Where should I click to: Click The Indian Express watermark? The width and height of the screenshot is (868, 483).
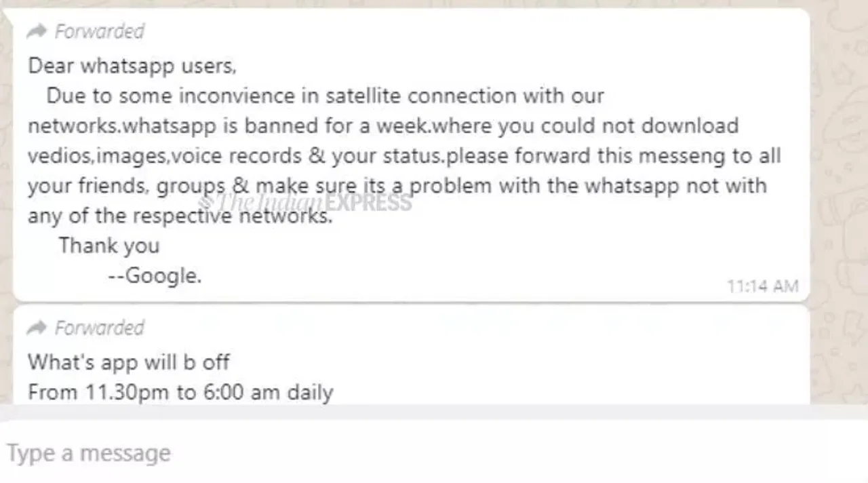coord(304,201)
